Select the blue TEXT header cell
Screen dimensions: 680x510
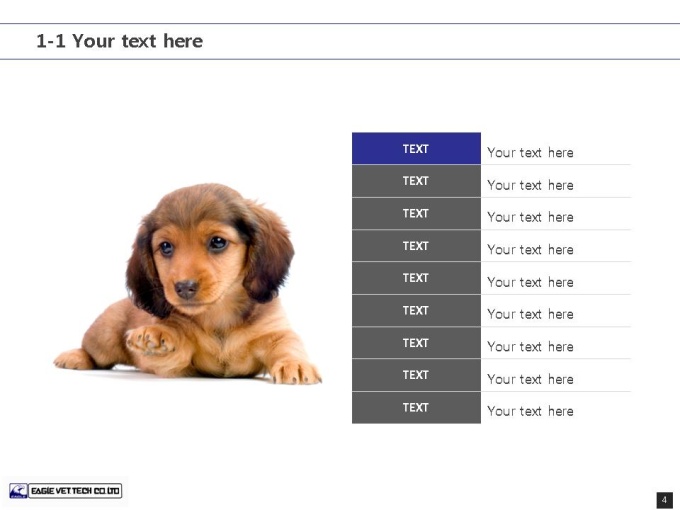[x=416, y=148]
